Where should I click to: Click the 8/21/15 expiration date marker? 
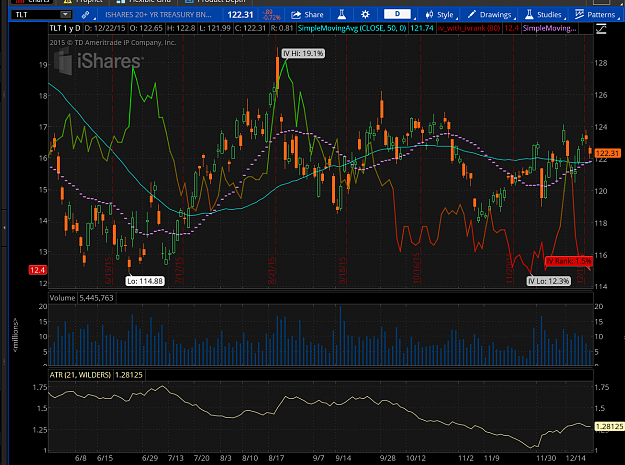[271, 271]
